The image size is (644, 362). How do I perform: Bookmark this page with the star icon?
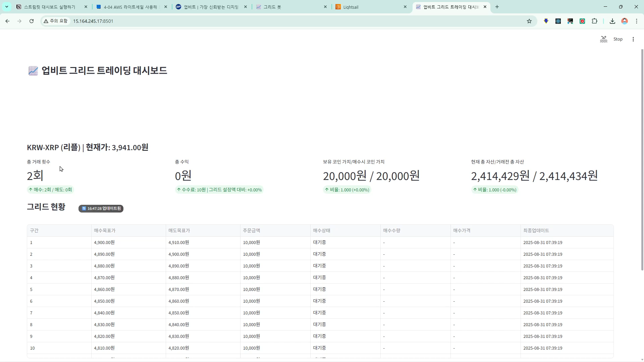pos(529,21)
